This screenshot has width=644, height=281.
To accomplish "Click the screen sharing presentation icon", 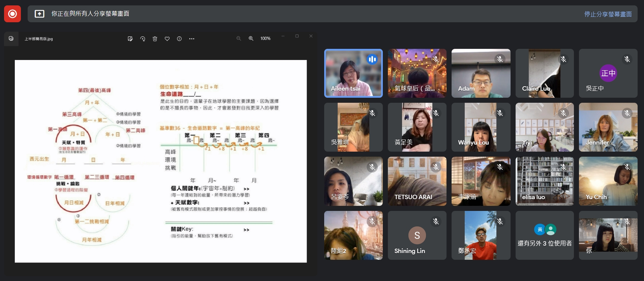I will (x=39, y=14).
